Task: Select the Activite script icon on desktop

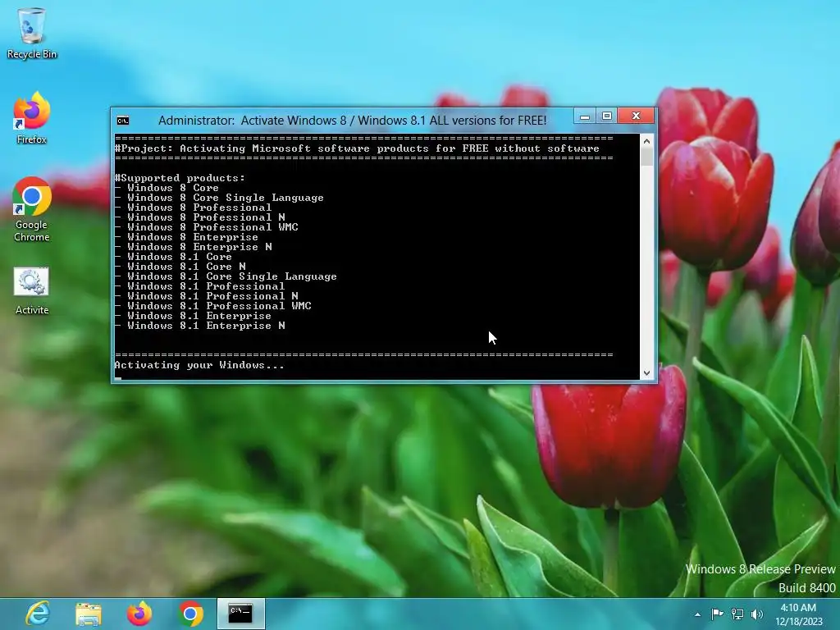Action: point(32,291)
